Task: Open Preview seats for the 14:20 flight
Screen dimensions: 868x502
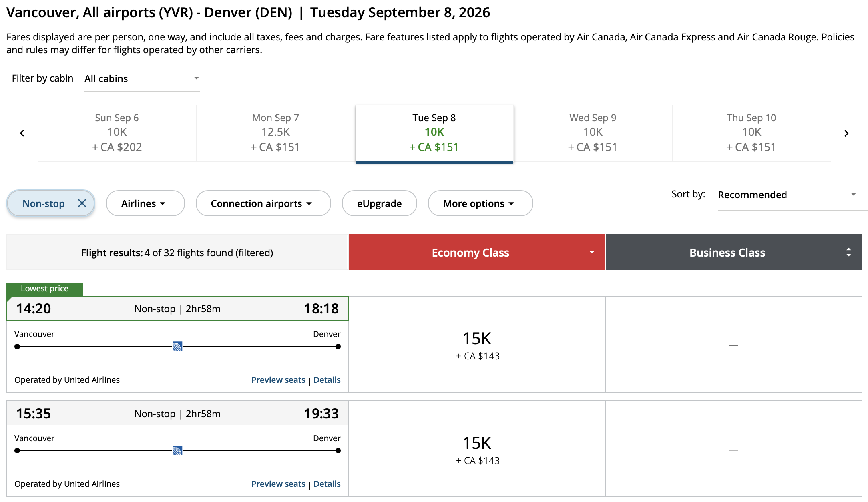Action: [x=278, y=380]
